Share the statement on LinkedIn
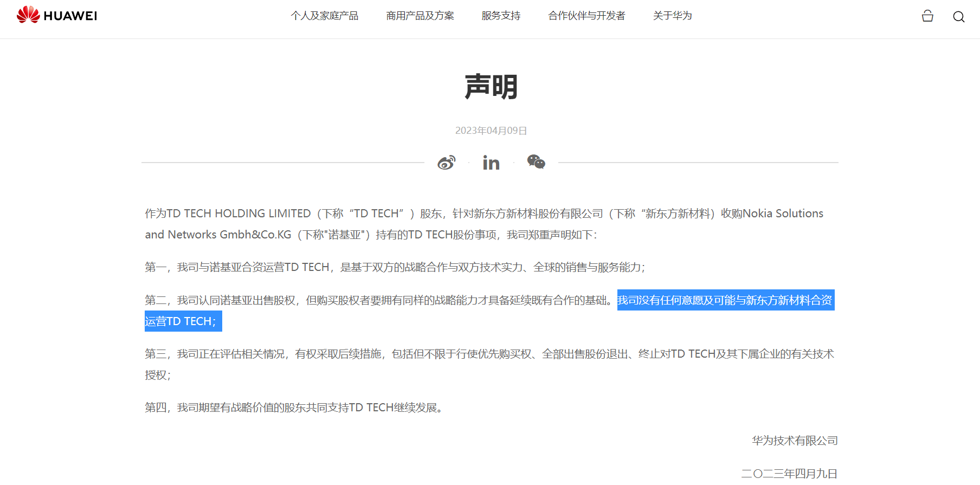This screenshot has height=485, width=980. tap(491, 163)
